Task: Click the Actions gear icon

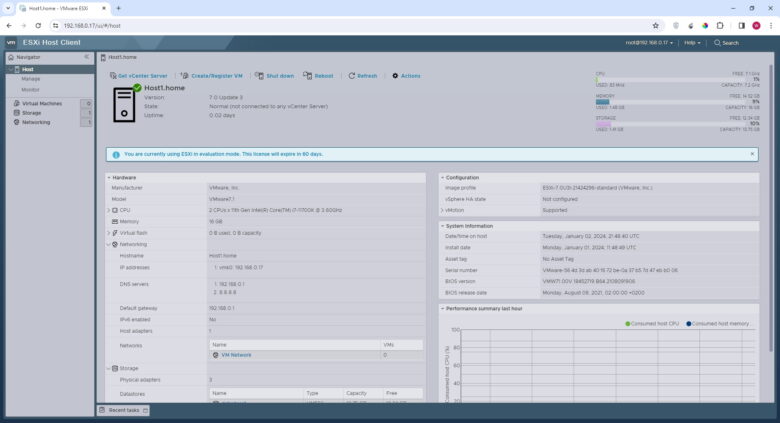Action: pyautogui.click(x=395, y=76)
